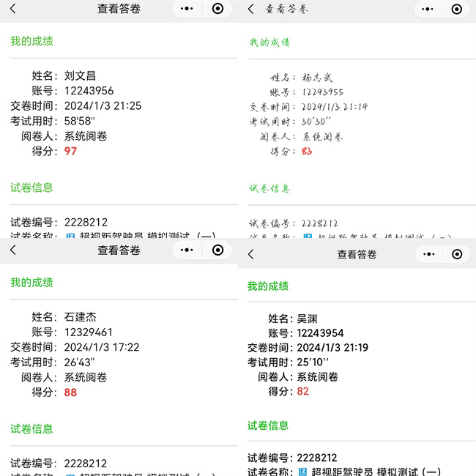Show more options on 石建杰's sheet
The width and height of the screenshot is (476, 476).
187,250
